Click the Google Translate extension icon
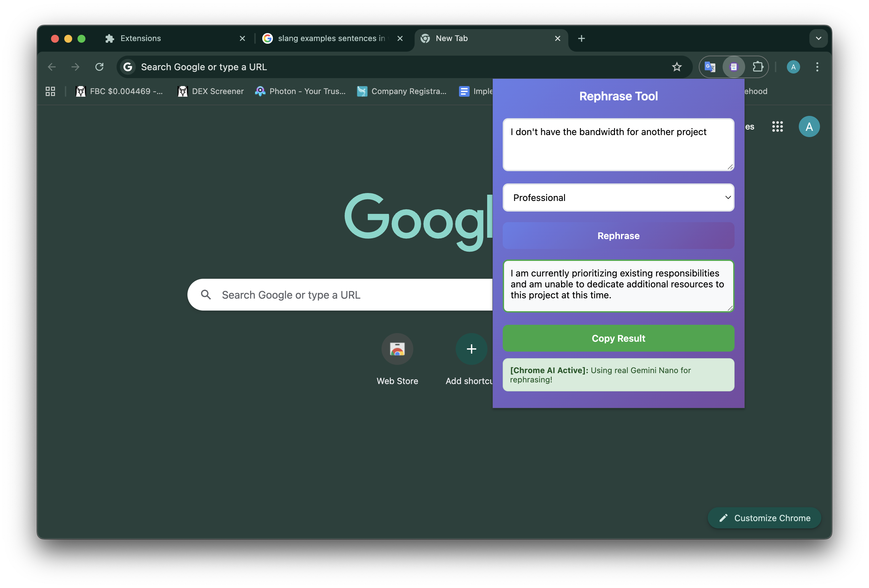The image size is (869, 588). pos(710,67)
